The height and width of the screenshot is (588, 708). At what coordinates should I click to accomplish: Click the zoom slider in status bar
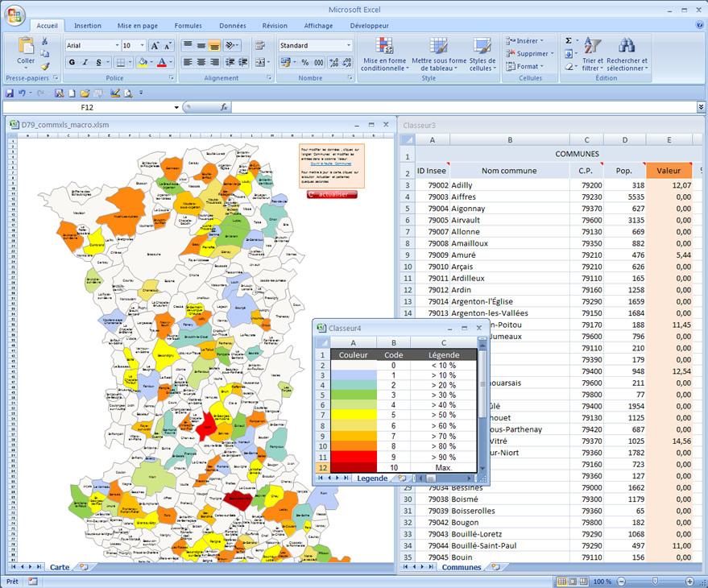[x=655, y=582]
